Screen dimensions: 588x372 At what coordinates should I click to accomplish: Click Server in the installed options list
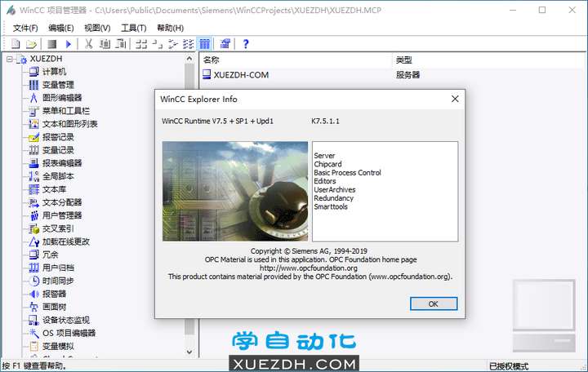pos(324,156)
